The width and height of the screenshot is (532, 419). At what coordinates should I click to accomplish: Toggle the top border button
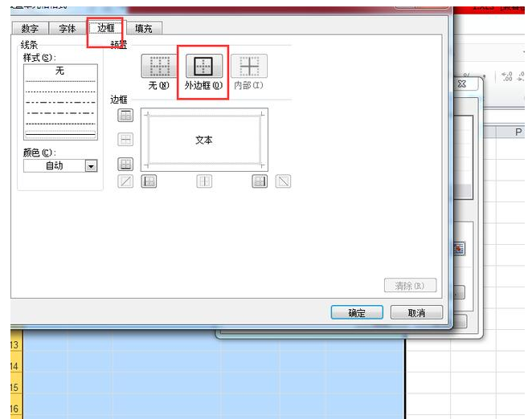[125, 116]
